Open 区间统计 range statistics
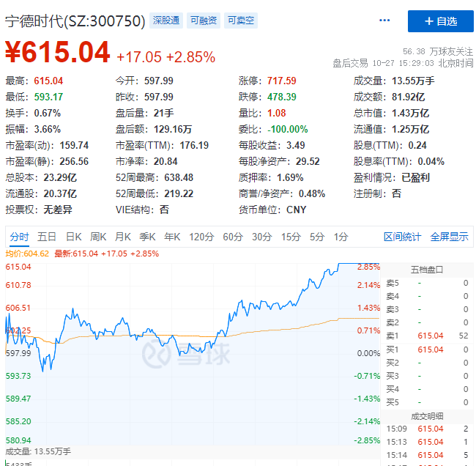 click(x=402, y=237)
